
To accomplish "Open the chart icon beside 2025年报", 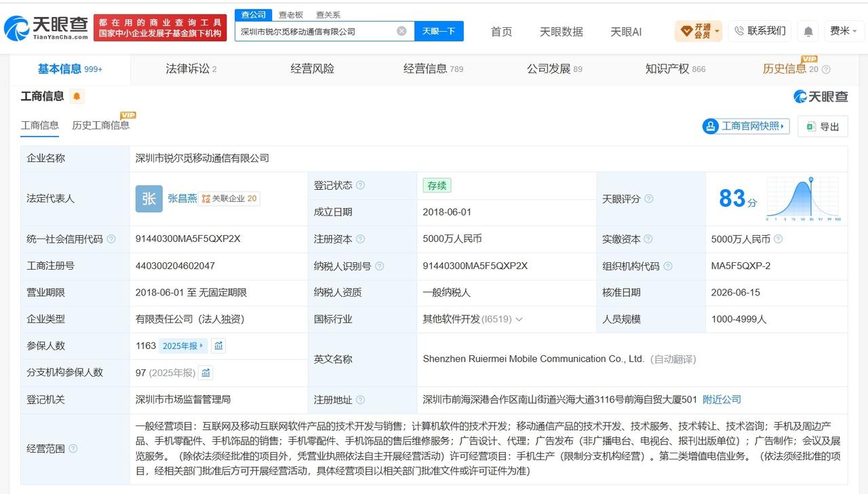I will pyautogui.click(x=218, y=346).
